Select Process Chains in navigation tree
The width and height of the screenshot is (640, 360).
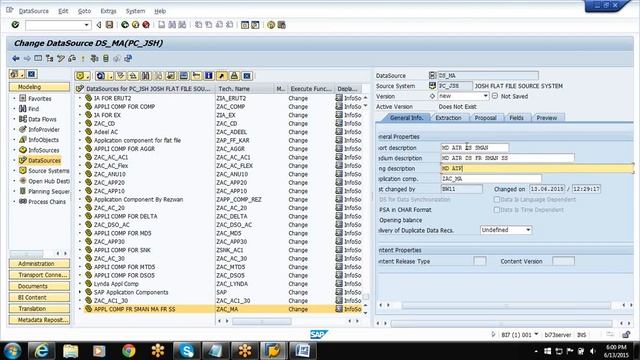47,202
